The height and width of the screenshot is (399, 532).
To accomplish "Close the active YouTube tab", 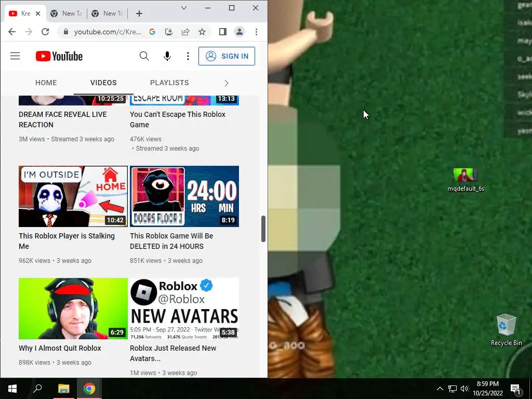I will [x=38, y=14].
